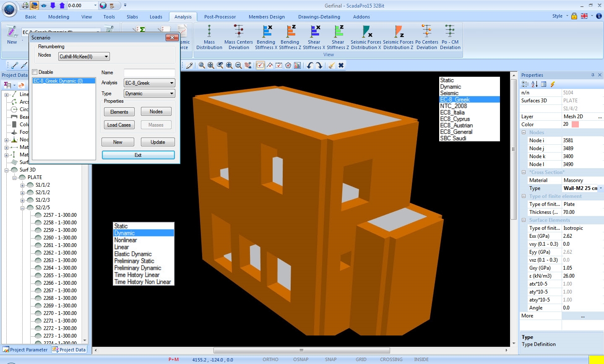Click the pink Color swatch in Properties
The image size is (604, 364).
[575, 125]
